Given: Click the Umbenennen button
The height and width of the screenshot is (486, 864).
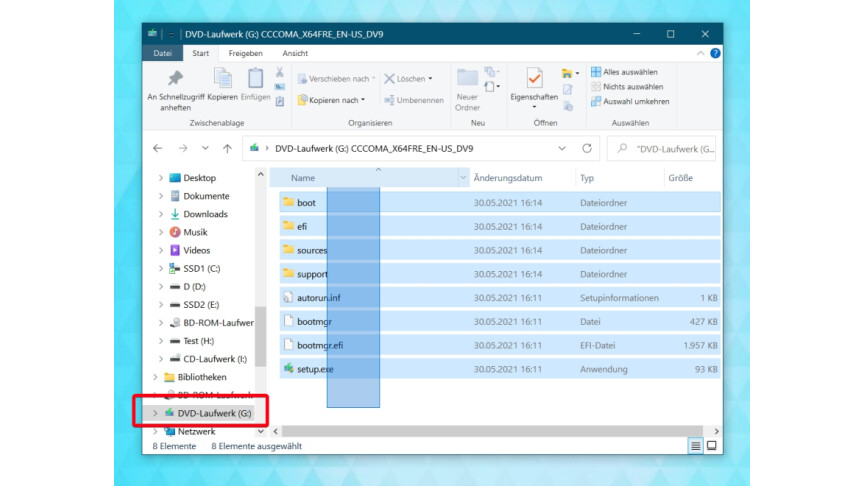Looking at the screenshot, I should 414,100.
